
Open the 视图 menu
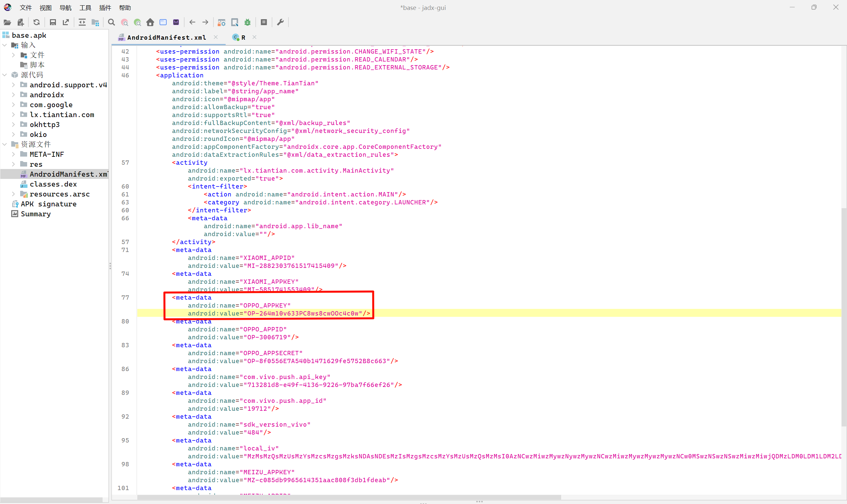click(46, 8)
